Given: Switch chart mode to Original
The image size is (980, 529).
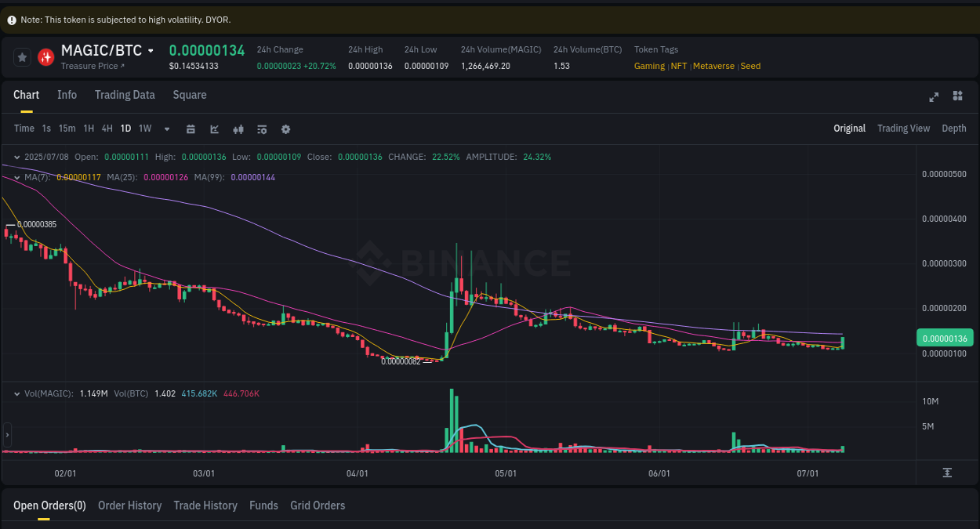Looking at the screenshot, I should point(849,128).
